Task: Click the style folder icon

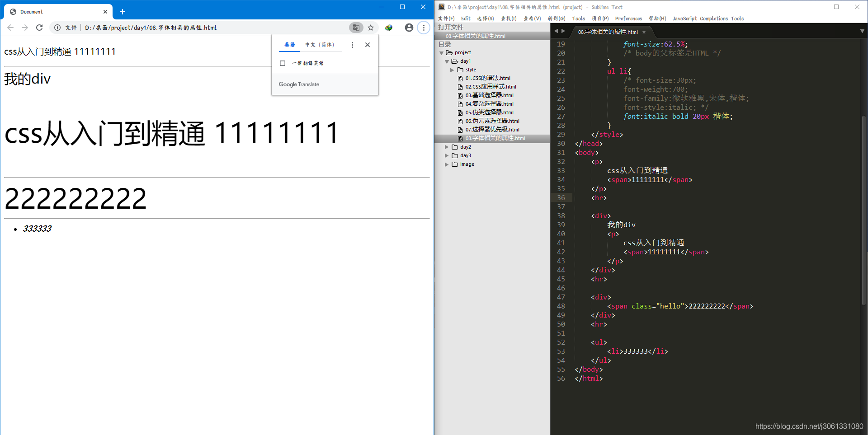Action: (x=460, y=70)
